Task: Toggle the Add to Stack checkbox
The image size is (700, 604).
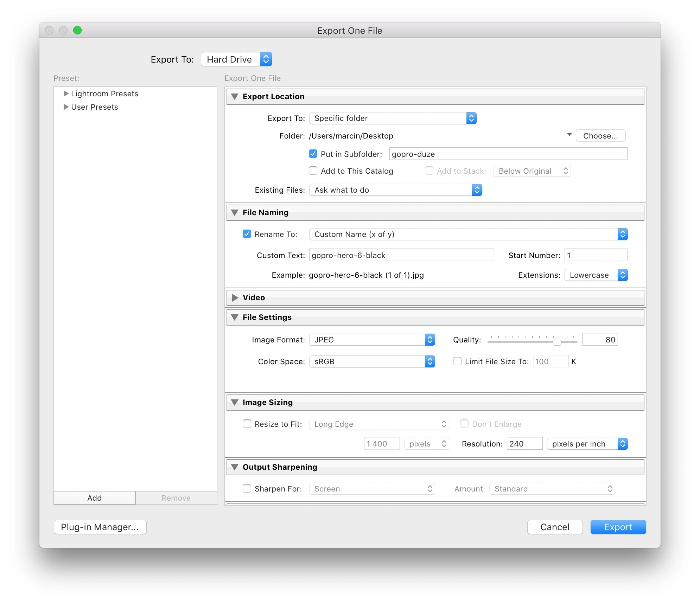Action: click(429, 171)
